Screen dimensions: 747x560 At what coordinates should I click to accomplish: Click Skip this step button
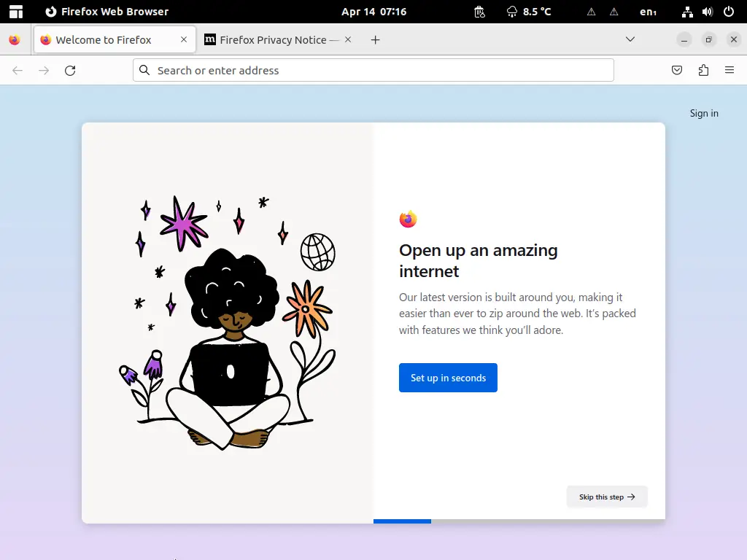607,497
